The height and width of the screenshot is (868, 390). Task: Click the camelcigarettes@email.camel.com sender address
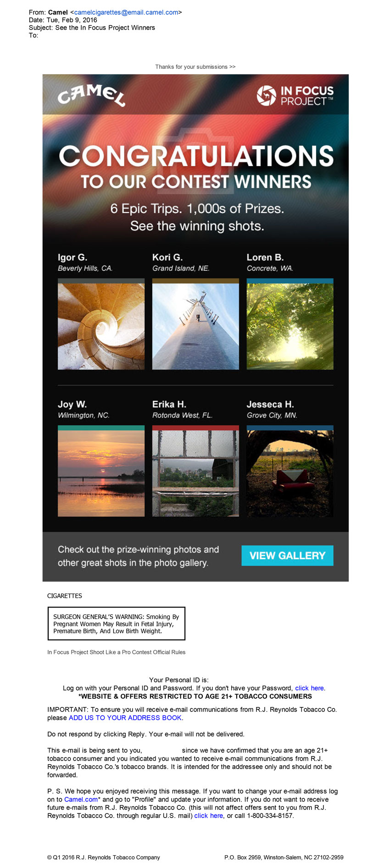126,12
